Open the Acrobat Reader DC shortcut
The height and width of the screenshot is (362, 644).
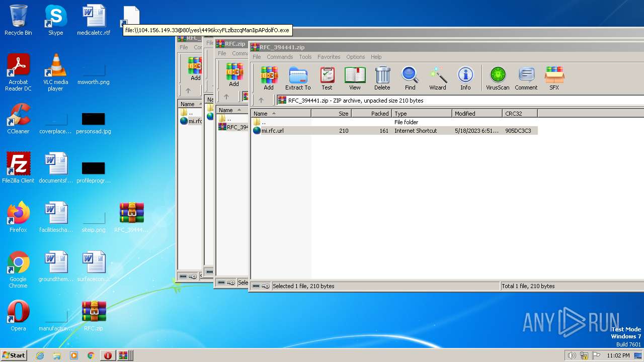(18, 72)
